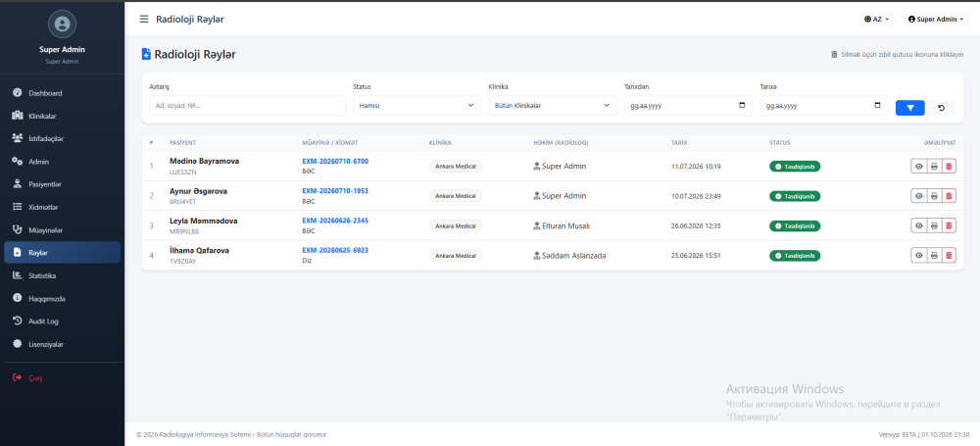
Task: Click the Axtarış search input field
Action: click(x=248, y=106)
